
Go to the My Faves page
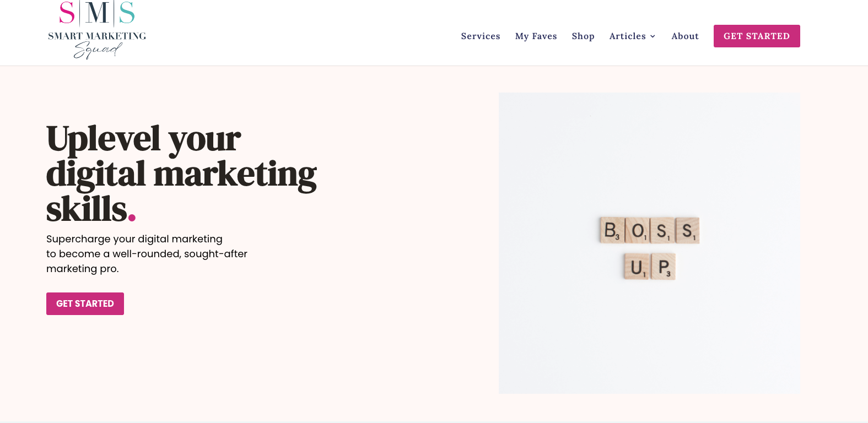(536, 36)
